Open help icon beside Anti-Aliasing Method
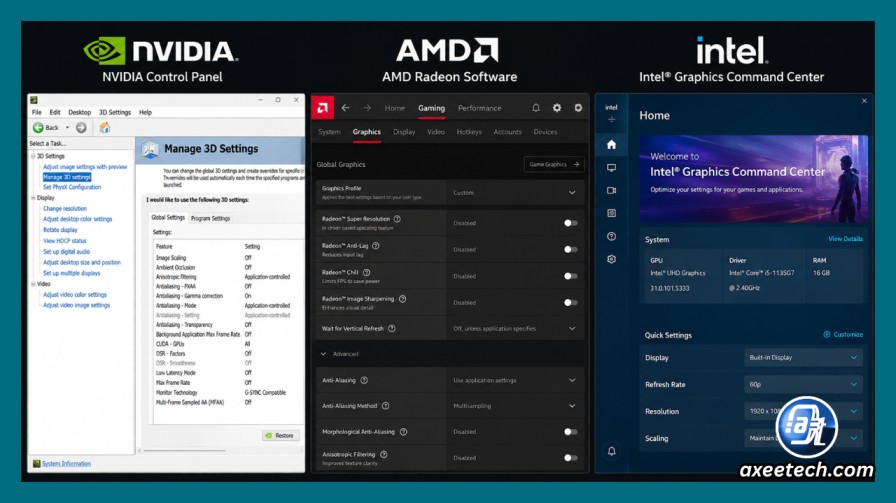 coord(385,406)
